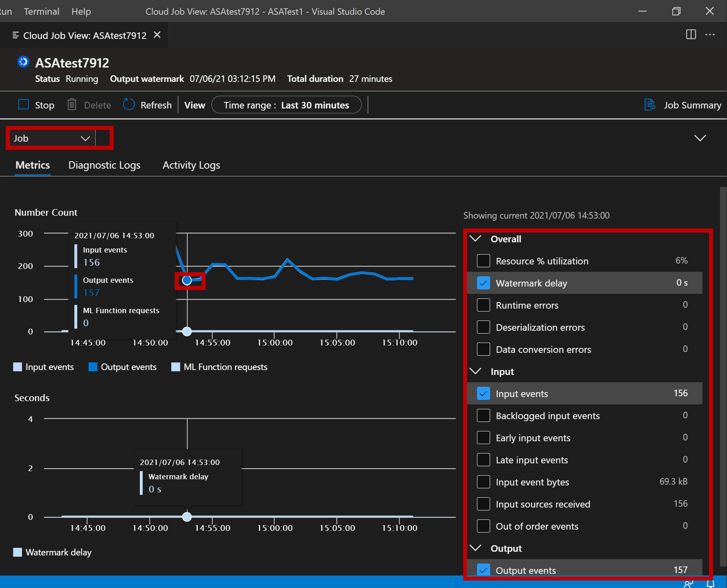Image resolution: width=727 pixels, height=588 pixels.
Task: Click the Refresh icon
Action: point(128,105)
